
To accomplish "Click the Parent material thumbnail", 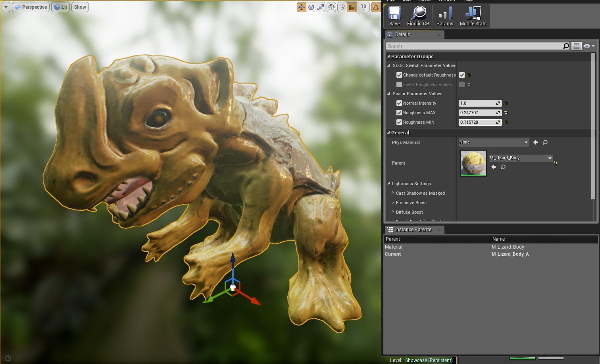I will click(x=473, y=163).
